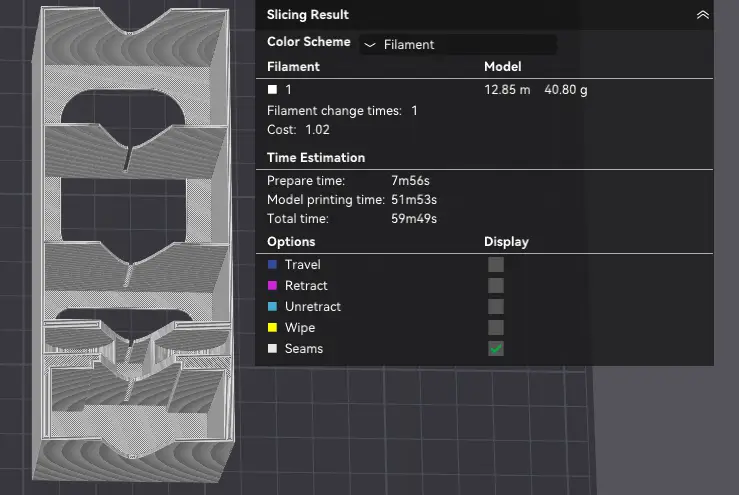Click the 12.85 m filament length value
Viewport: 739px width, 495px height.
tap(507, 90)
